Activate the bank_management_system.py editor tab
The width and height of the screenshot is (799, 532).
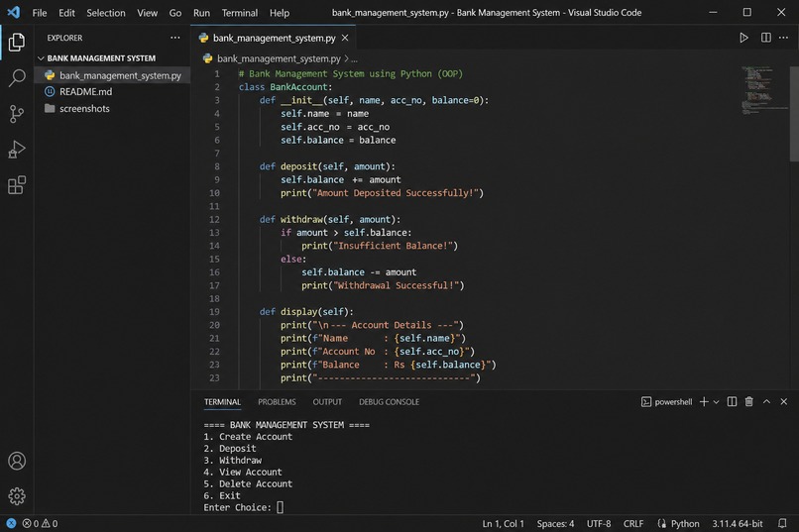tap(275, 39)
